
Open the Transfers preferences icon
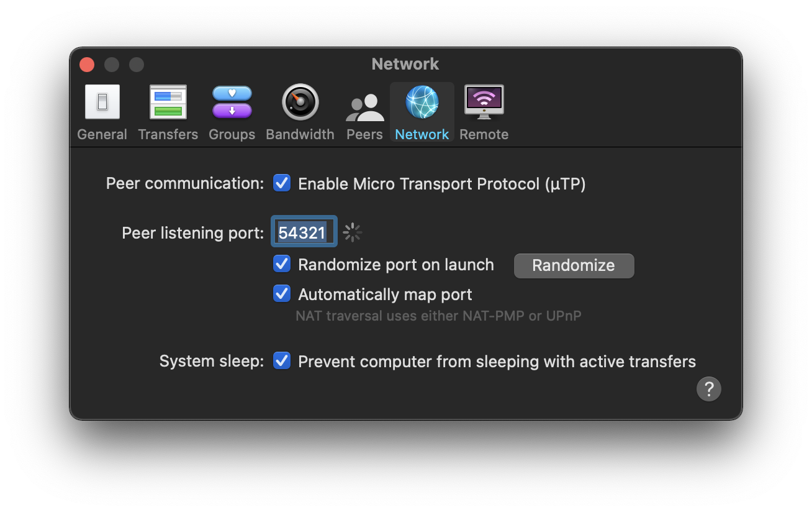pyautogui.click(x=168, y=103)
